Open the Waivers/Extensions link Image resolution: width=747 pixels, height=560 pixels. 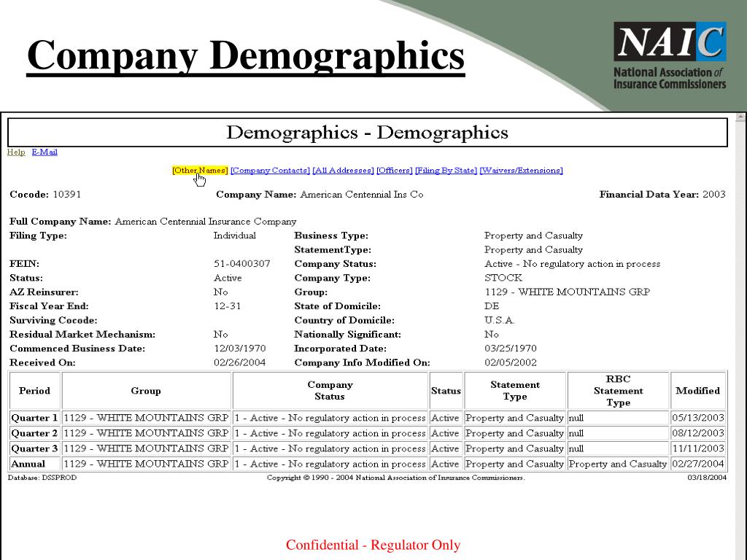[521, 171]
